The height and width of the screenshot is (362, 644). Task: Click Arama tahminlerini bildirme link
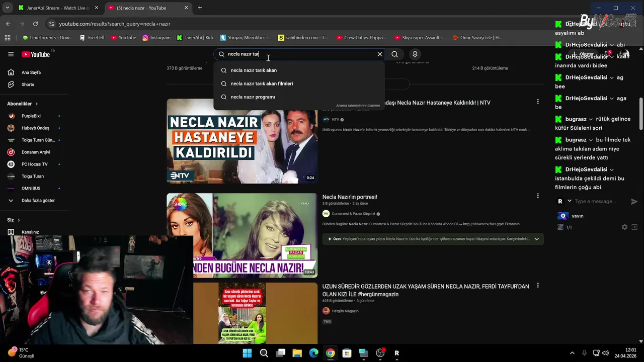click(x=358, y=106)
